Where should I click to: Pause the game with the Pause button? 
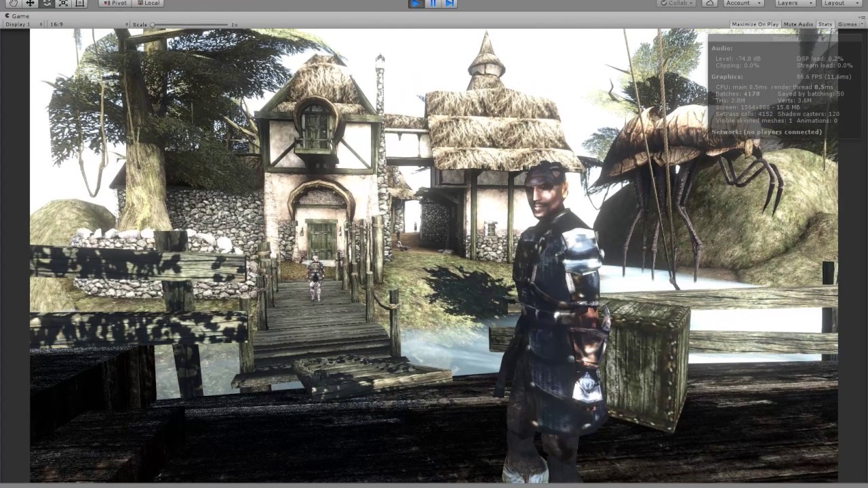click(432, 4)
